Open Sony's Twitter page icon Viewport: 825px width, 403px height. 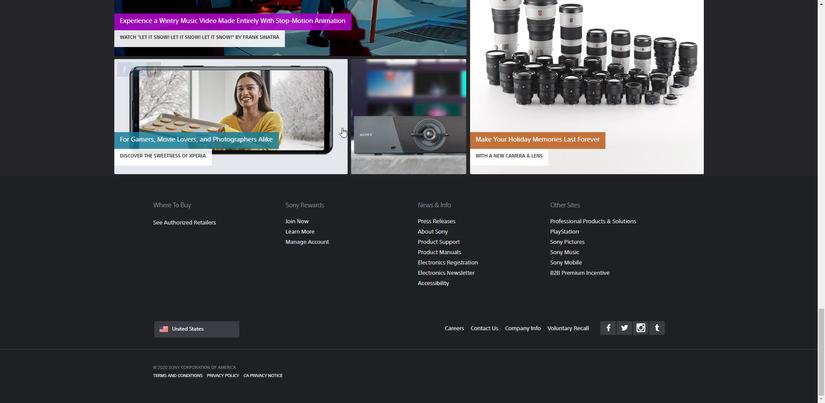coord(624,328)
